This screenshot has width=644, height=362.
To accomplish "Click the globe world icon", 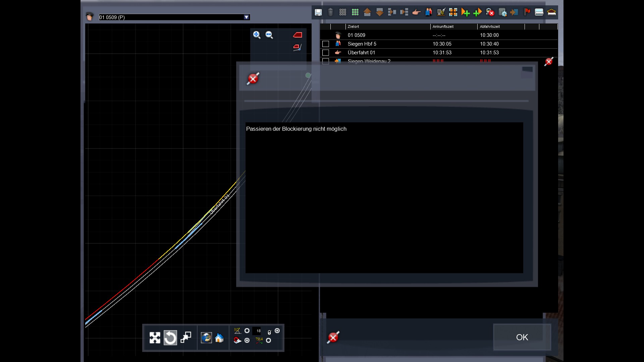I will point(206,338).
